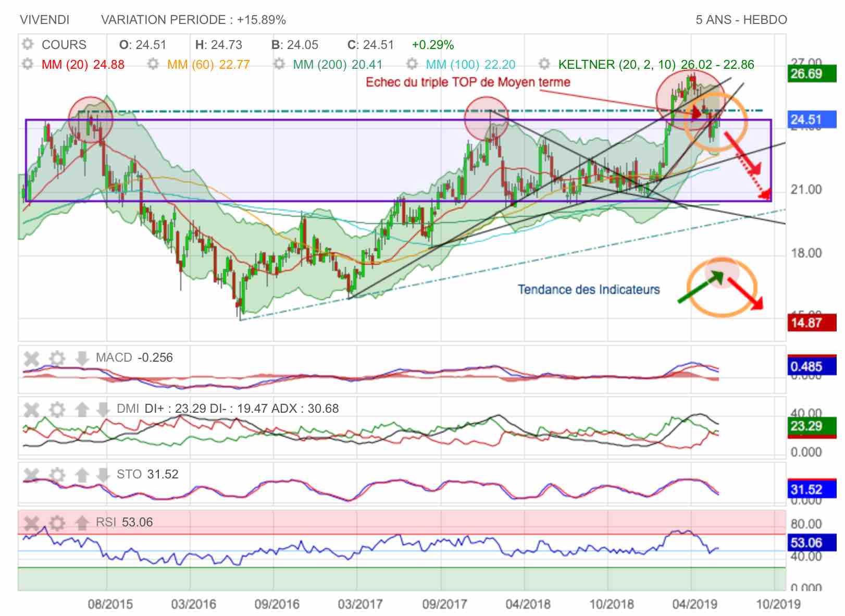The width and height of the screenshot is (845, 616).
Task: Click the 5 ANS - HEBDO label
Action: coord(741,20)
